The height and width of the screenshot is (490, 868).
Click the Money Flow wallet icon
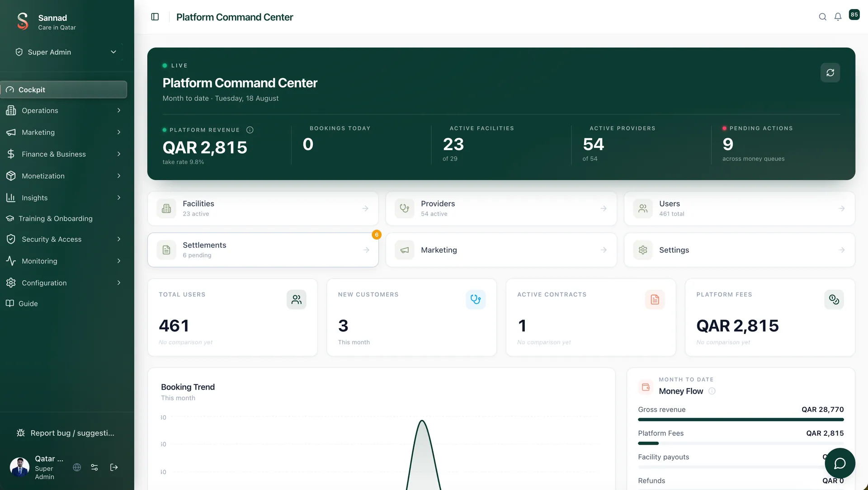point(646,387)
